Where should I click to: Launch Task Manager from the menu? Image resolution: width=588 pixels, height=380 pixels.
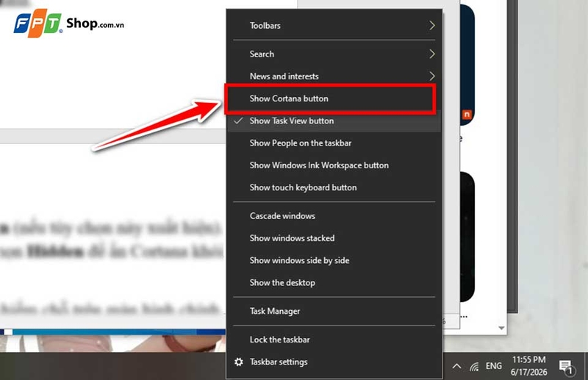[x=334, y=311]
